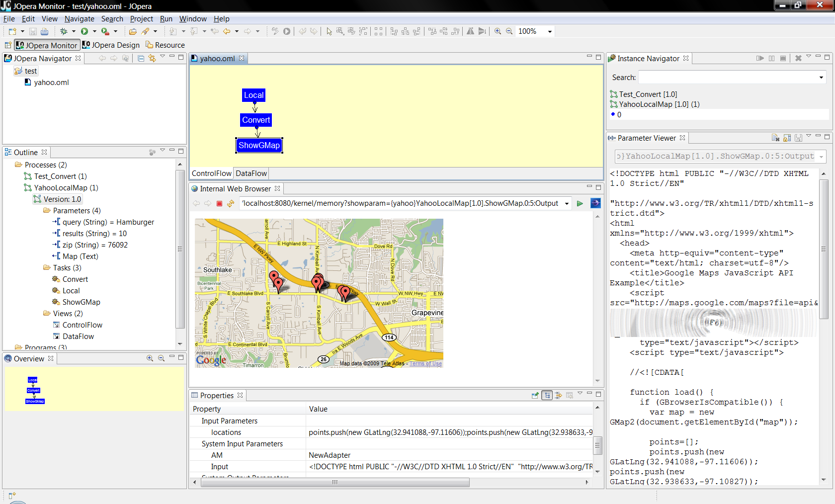The image size is (835, 504).
Task: Launch Debug from the bug icon
Action: click(64, 31)
